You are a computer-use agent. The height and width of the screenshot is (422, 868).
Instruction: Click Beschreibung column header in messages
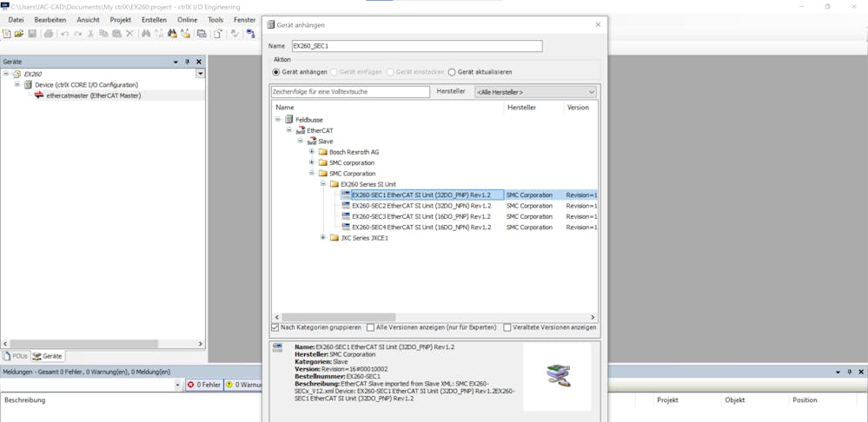[25, 400]
